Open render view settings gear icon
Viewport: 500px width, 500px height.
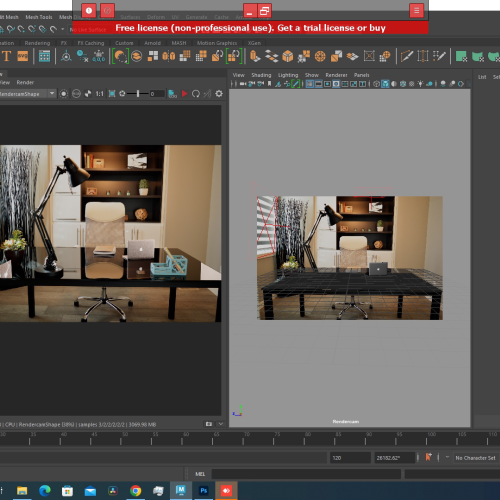click(219, 94)
